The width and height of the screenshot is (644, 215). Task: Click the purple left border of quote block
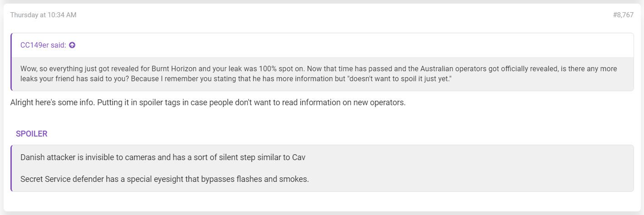[x=11, y=62]
